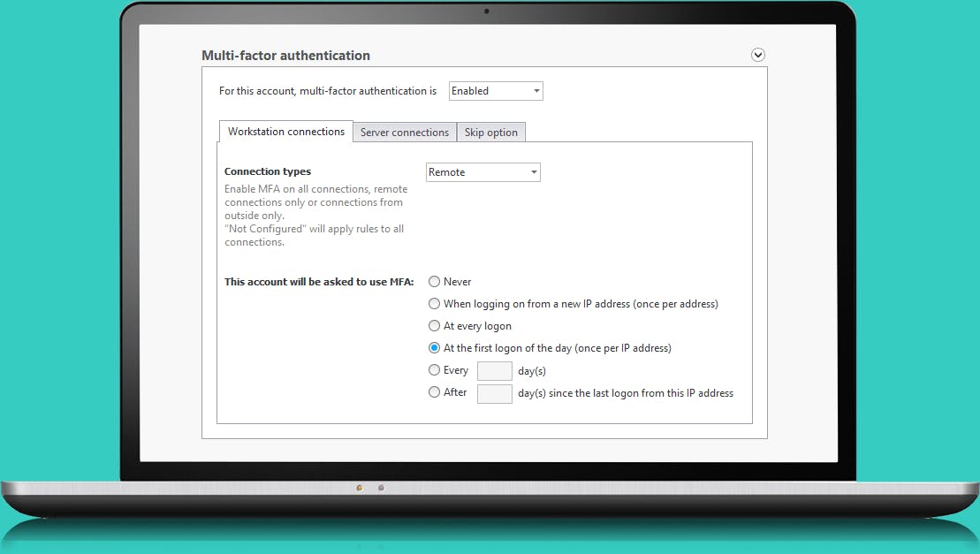This screenshot has width=980, height=554.
Task: Click the This account will be asked to use MFA label
Action: tap(319, 281)
